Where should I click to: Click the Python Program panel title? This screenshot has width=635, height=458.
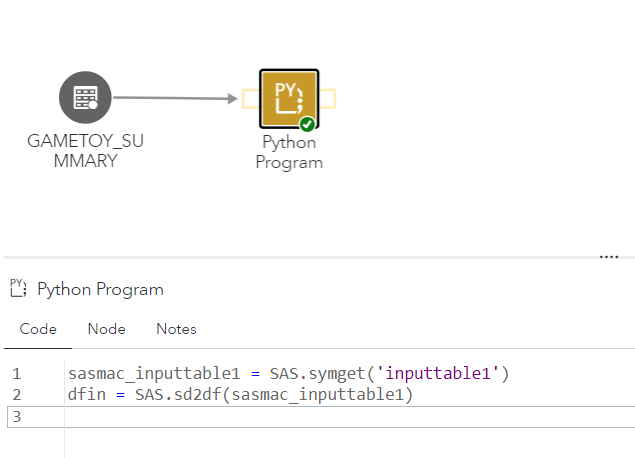tap(100, 290)
